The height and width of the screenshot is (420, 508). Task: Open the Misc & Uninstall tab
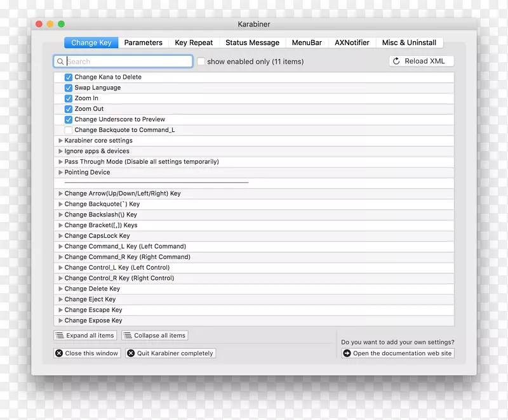click(x=409, y=43)
